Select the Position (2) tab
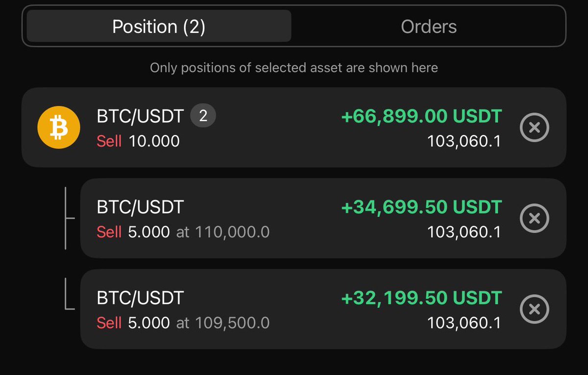 coord(159,26)
